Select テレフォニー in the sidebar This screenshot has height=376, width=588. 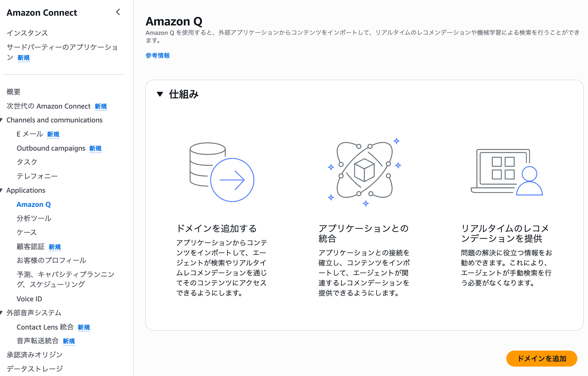coord(37,176)
